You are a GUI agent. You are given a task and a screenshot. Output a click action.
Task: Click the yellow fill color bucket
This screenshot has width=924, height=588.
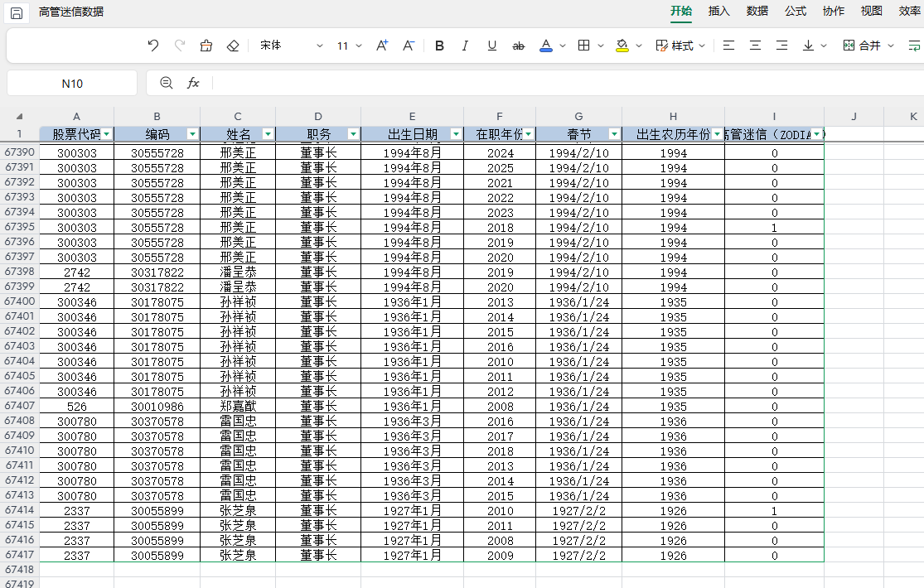click(622, 46)
